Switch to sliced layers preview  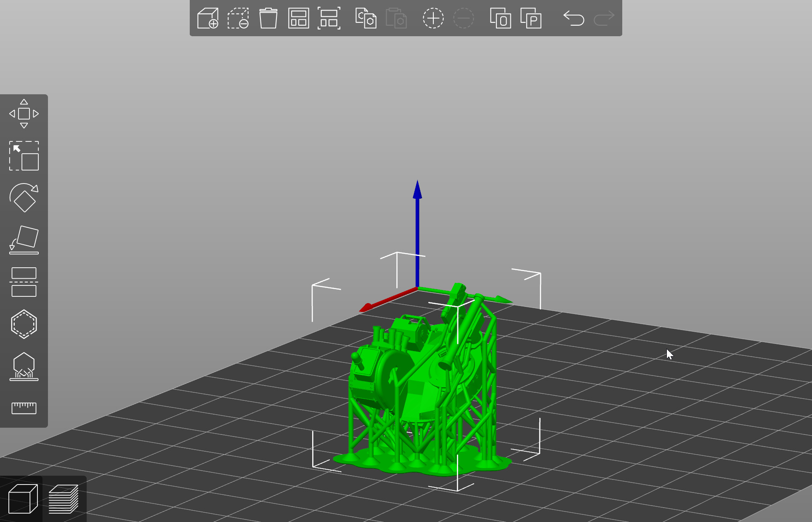[x=64, y=499]
